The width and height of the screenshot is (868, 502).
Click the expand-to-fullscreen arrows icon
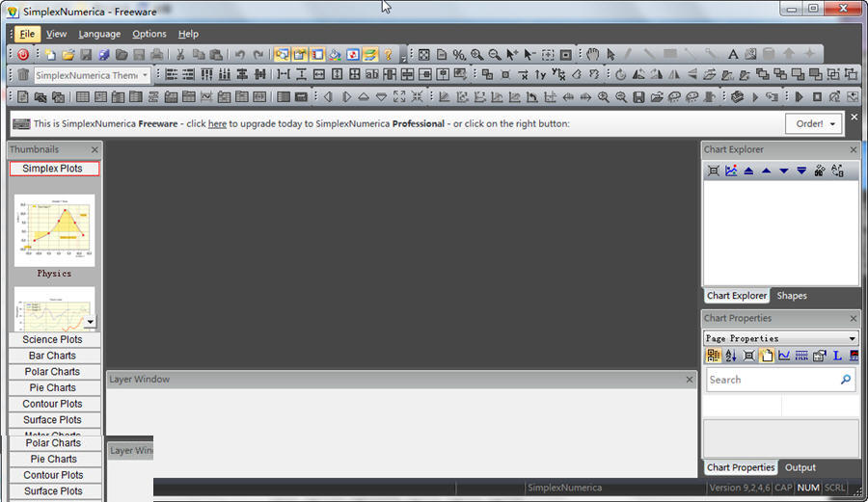(x=399, y=96)
